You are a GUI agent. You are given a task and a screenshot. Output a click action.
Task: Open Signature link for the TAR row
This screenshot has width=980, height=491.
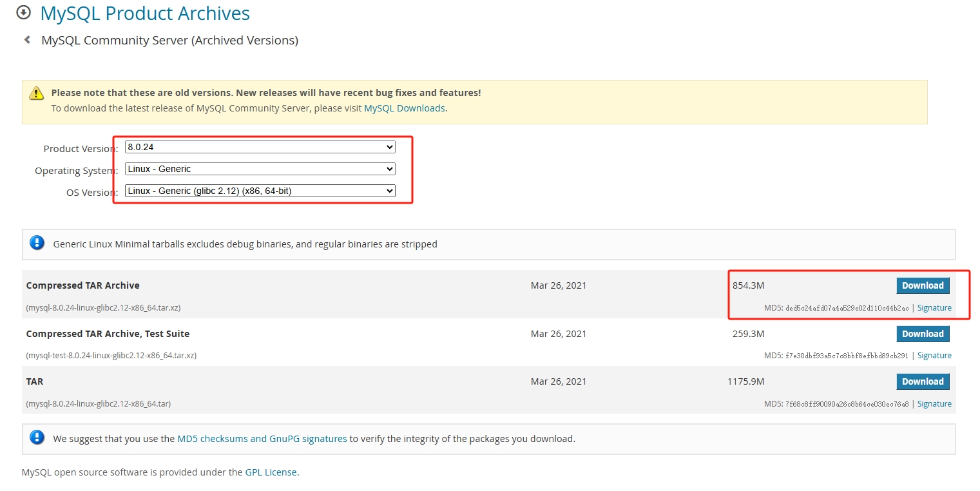click(x=934, y=404)
